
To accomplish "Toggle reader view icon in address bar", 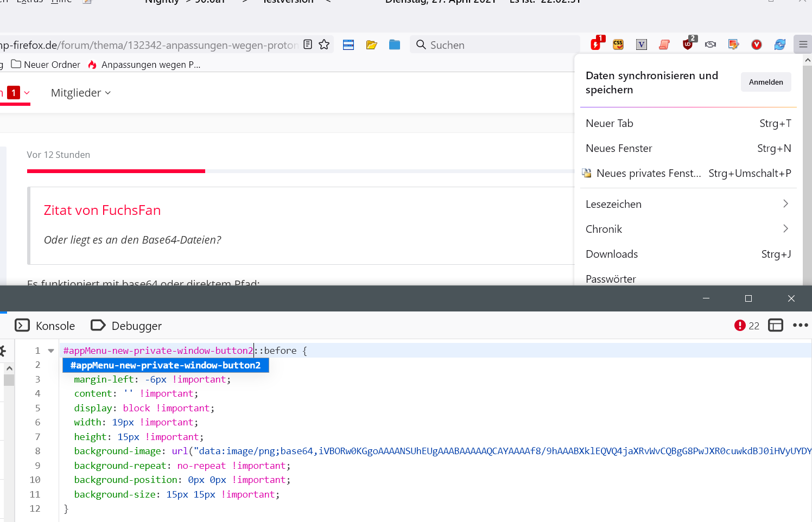I will 308,44.
